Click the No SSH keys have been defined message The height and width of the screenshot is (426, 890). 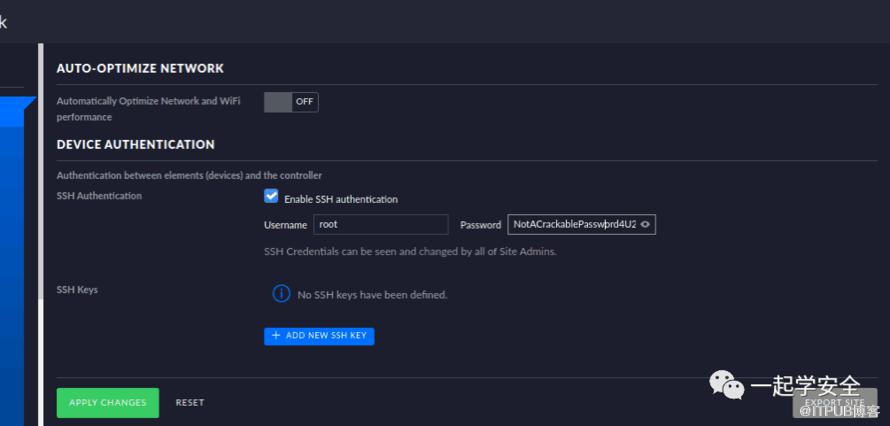point(372,295)
